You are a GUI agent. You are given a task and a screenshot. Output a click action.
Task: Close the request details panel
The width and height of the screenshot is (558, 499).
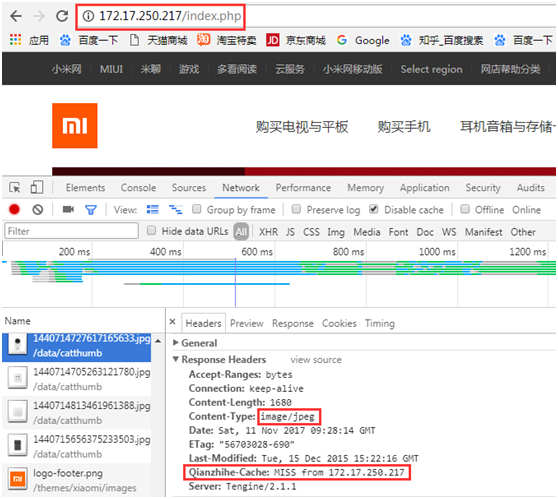[173, 322]
